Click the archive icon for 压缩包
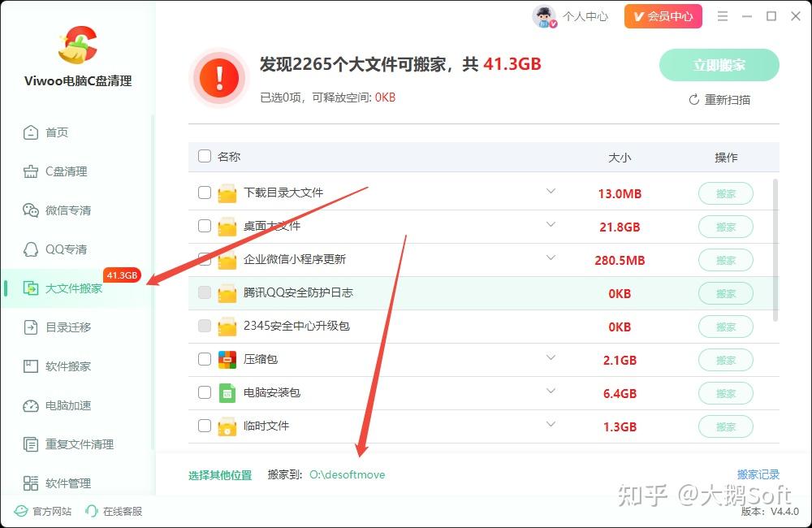 coord(227,360)
